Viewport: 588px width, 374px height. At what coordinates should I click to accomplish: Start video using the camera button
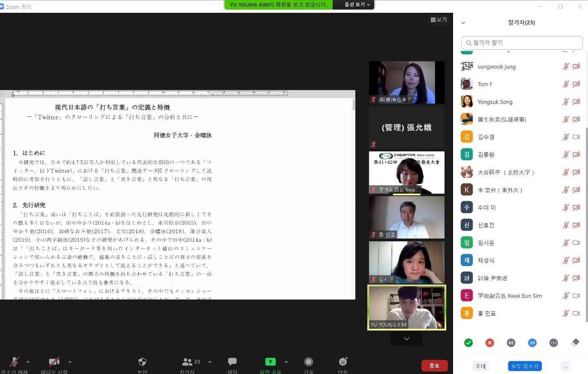click(x=54, y=362)
